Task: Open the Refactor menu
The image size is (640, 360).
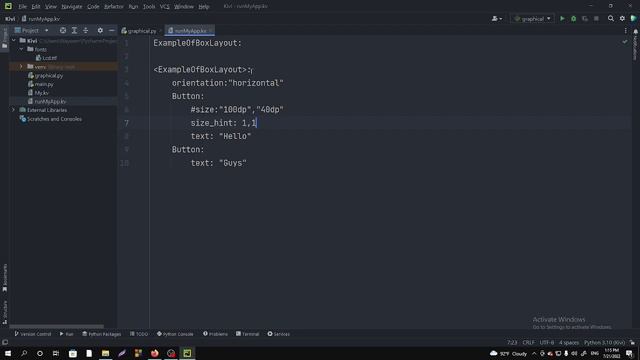Action: 114,7
